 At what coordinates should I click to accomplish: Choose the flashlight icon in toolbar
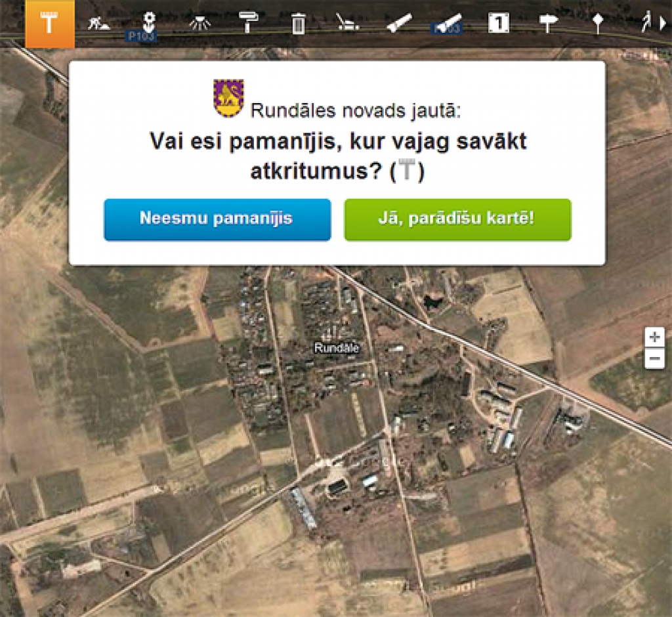tap(449, 23)
